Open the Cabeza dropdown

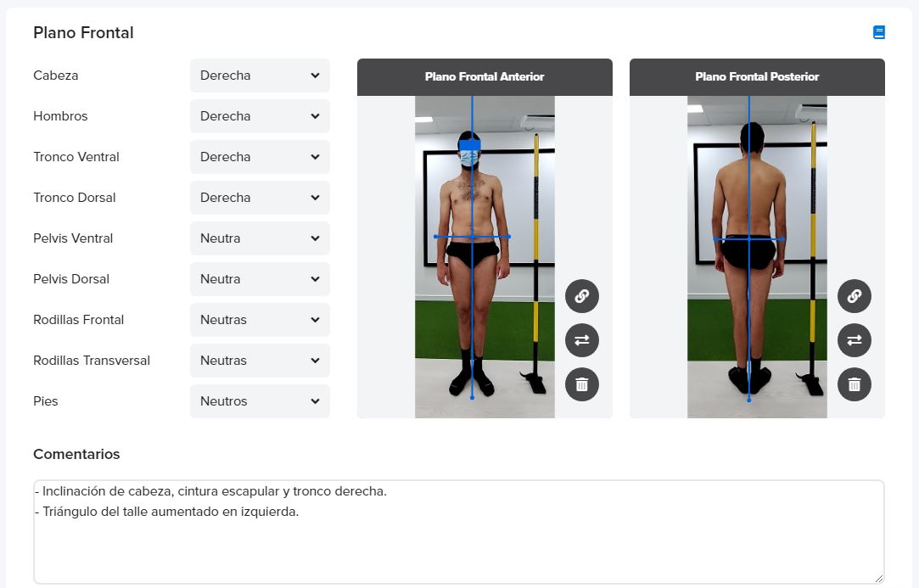tap(260, 76)
